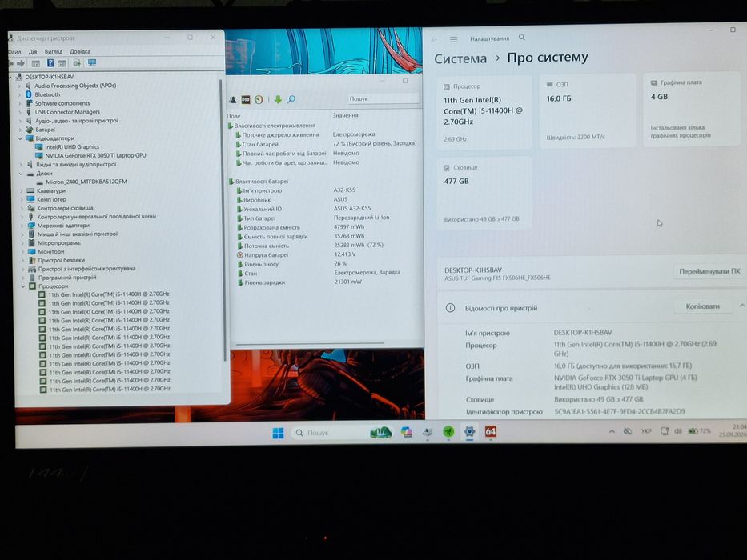This screenshot has height=560, width=747.
Task: Click the Значення column header in AIDA64
Action: click(x=345, y=115)
